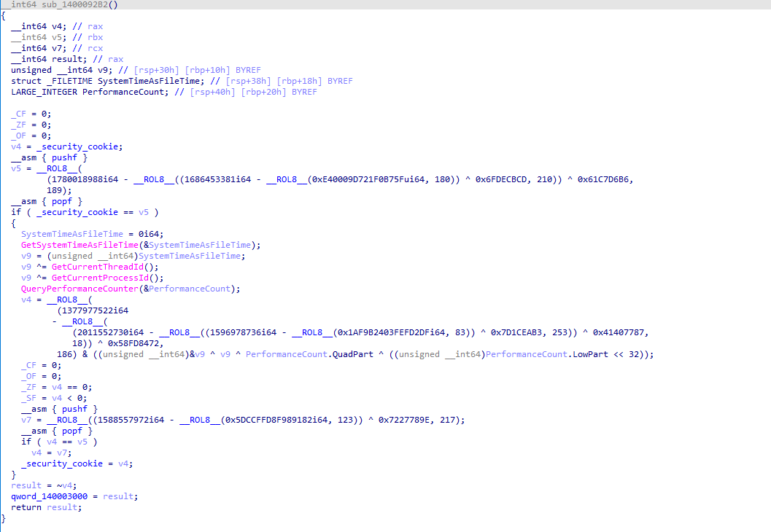Click the constant 0x61C7D6B6
The height and width of the screenshot is (532, 771).
pos(603,179)
